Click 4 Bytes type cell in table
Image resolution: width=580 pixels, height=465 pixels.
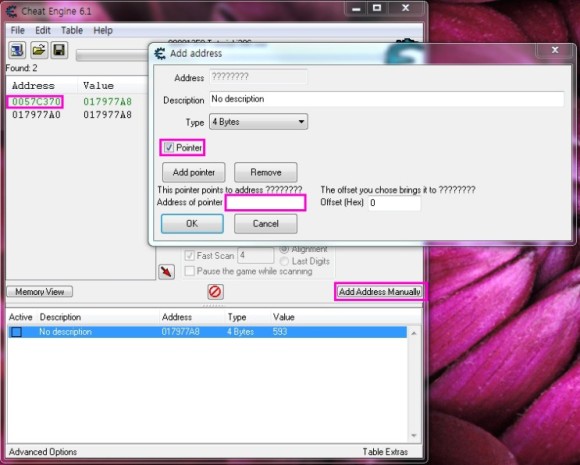(x=240, y=331)
